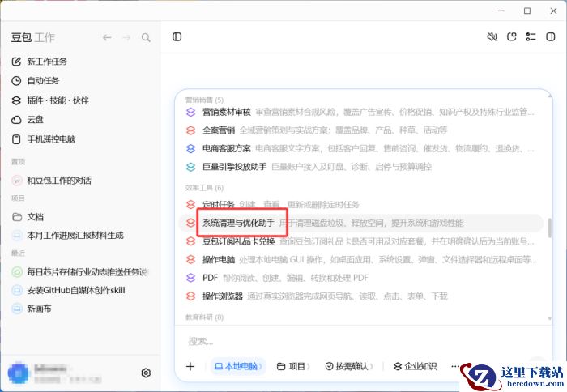The image size is (567, 392).
Task: Click the plus icon in input bar
Action: click(x=190, y=366)
